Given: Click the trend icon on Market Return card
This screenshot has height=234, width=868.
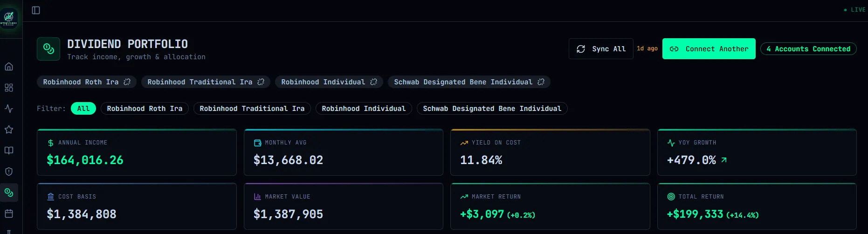Looking at the screenshot, I should point(464,197).
